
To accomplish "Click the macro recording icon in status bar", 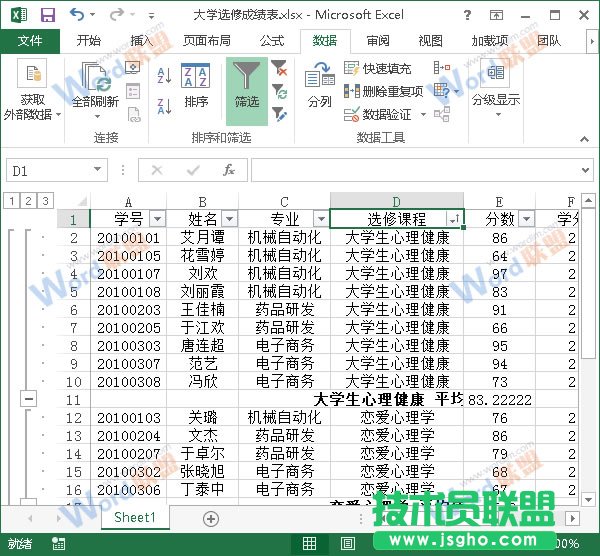I will point(59,543).
